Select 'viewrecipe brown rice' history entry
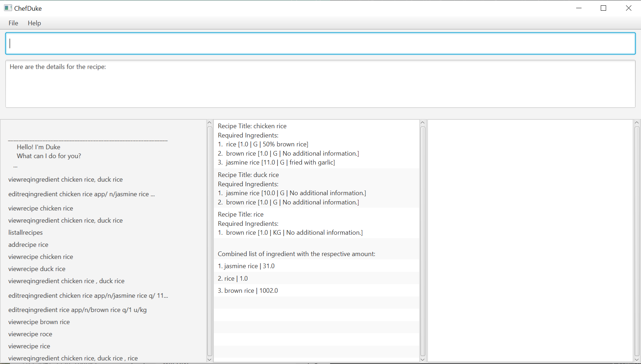Screen dimensions: 641x364 tap(39, 322)
